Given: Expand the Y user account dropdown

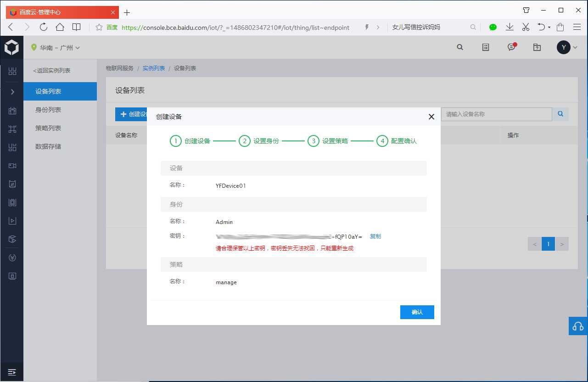Looking at the screenshot, I should tap(567, 47).
